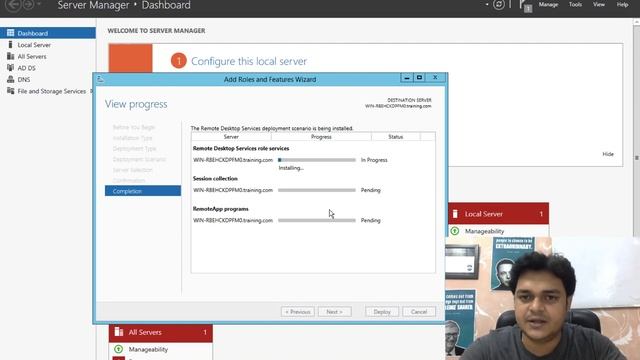
Task: Click the wizard title bar icon
Action: point(100,79)
